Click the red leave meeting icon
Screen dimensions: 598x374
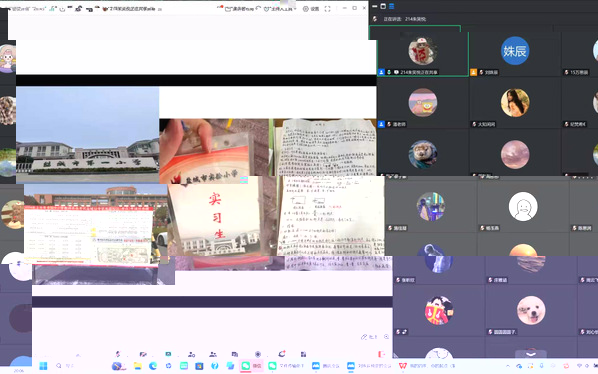click(381, 354)
